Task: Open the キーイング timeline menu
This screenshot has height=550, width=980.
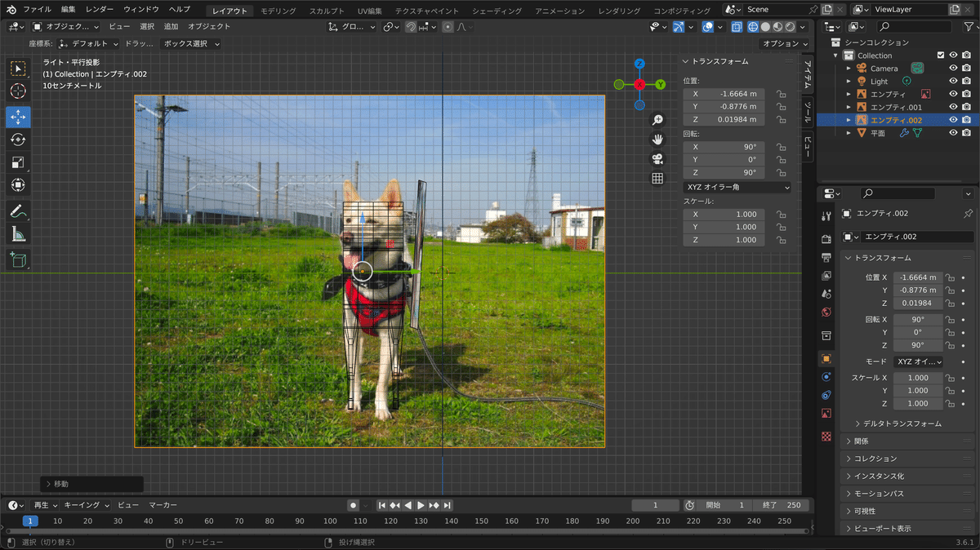Action: tap(87, 505)
